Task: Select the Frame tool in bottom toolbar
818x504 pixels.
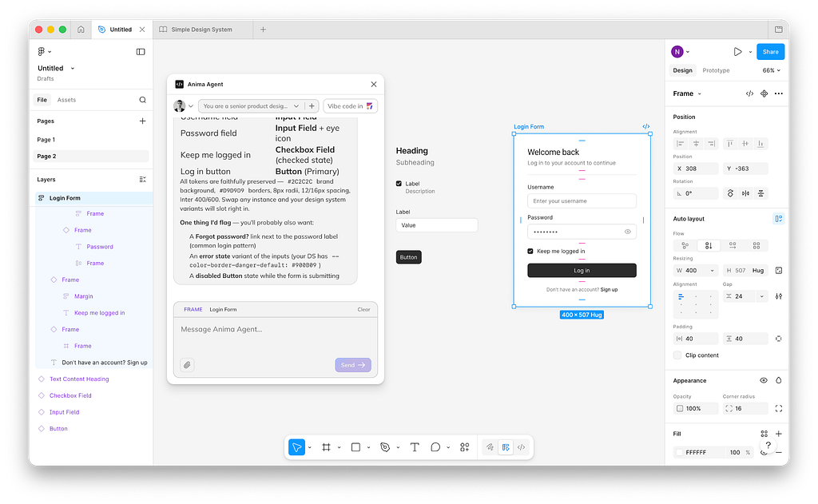Action: point(326,447)
